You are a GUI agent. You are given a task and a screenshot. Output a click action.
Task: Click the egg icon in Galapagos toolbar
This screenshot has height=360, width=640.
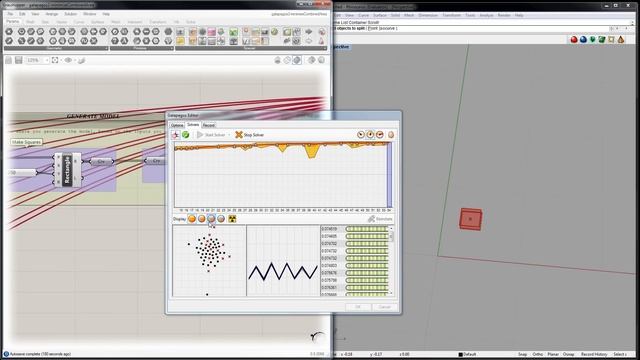[391, 135]
